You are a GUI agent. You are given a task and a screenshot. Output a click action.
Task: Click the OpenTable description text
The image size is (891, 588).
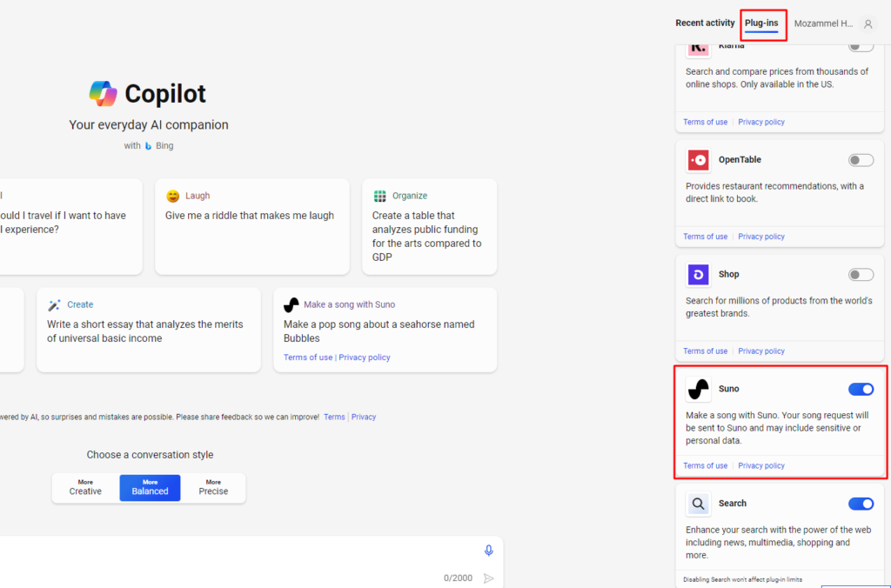774,193
